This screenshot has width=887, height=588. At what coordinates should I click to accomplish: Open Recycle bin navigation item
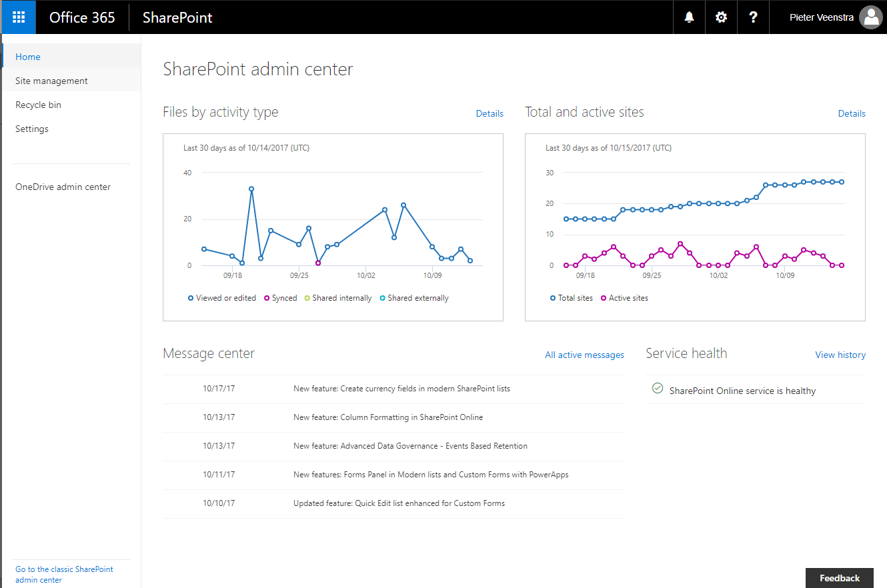[x=71, y=105]
